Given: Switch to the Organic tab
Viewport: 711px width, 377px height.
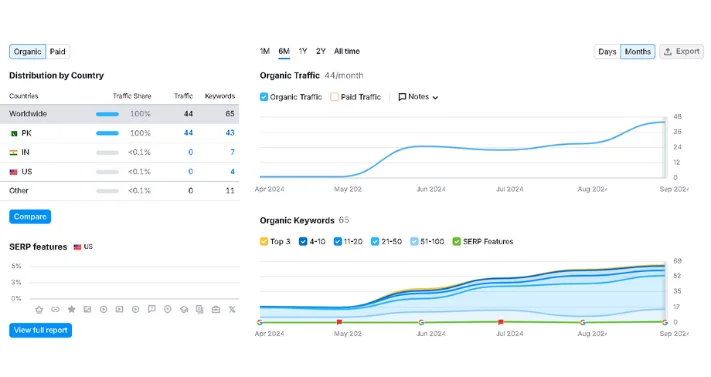Looking at the screenshot, I should point(27,52).
